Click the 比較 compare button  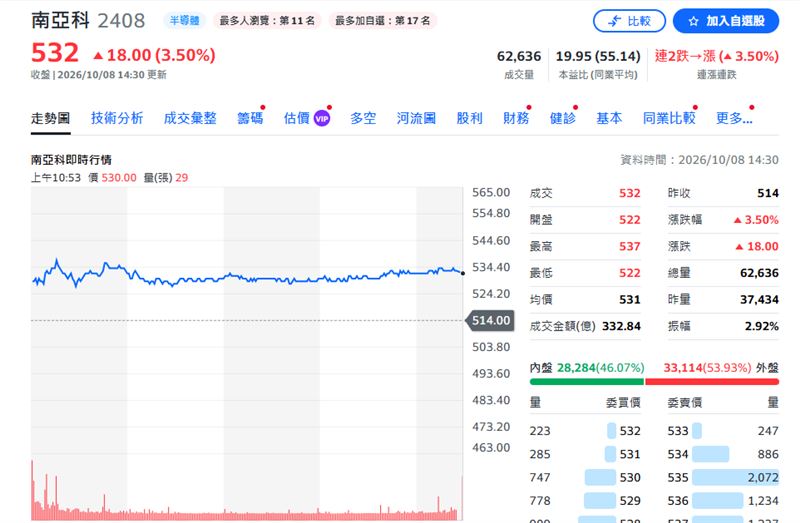pos(629,21)
